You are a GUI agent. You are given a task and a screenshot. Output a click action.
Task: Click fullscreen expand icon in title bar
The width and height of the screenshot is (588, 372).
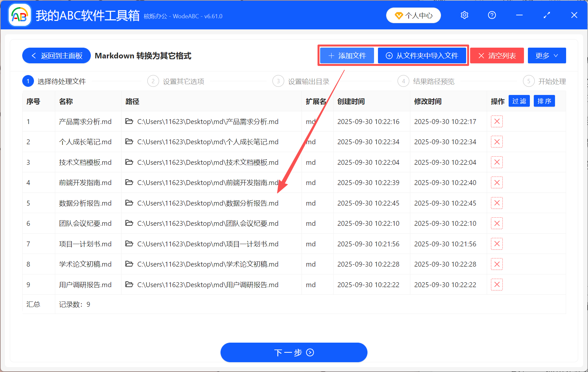[547, 15]
